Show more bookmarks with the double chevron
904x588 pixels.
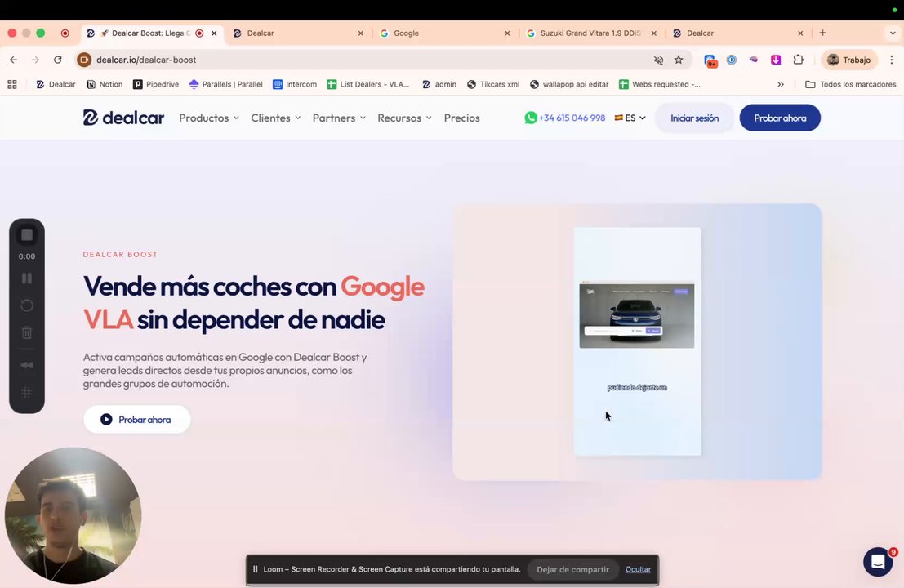(780, 84)
